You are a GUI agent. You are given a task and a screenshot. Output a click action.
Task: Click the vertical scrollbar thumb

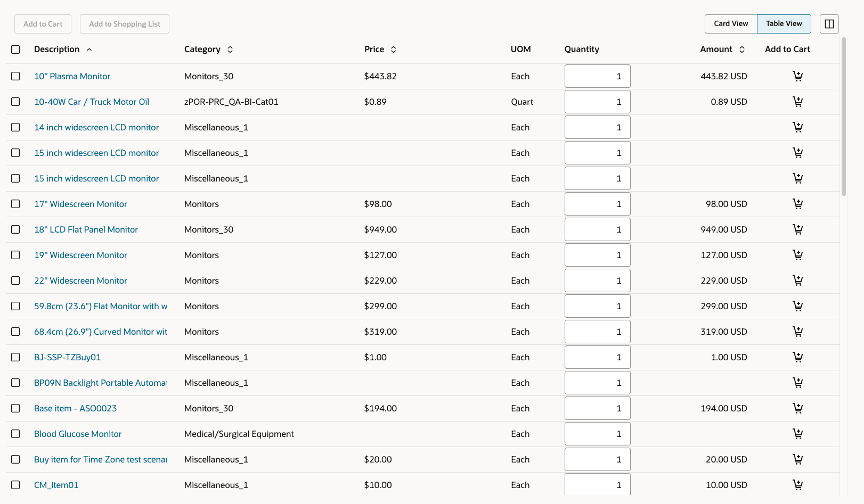(x=844, y=117)
